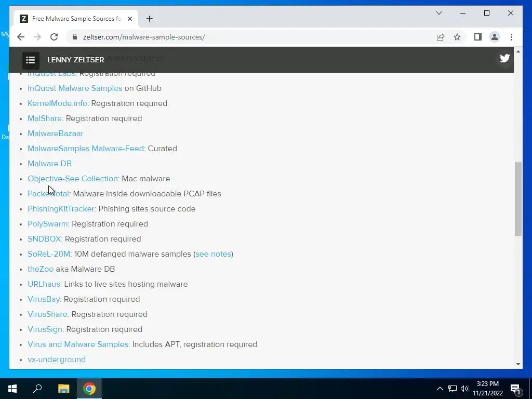This screenshot has width=532, height=399.
Task: Click Chrome icon in taskbar
Action: click(89, 389)
